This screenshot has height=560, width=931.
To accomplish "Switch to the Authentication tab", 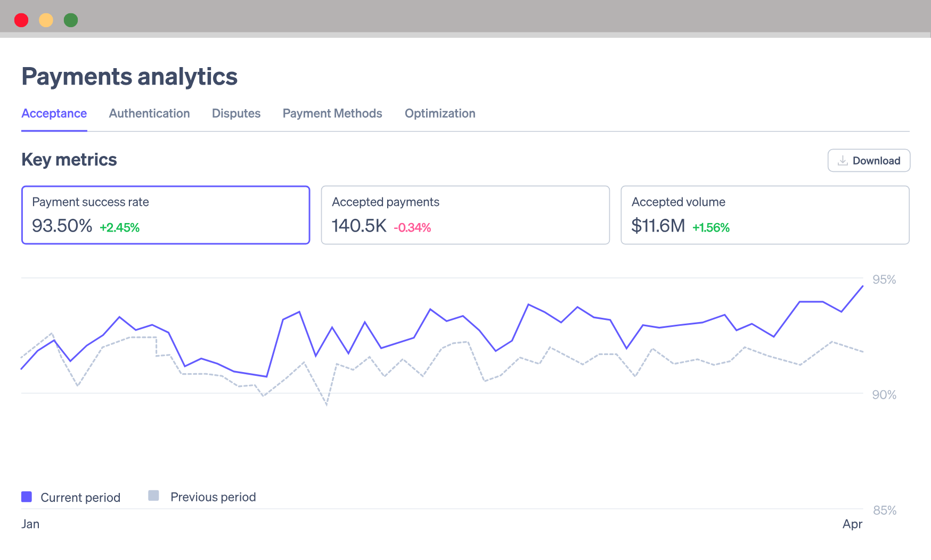I will [150, 113].
